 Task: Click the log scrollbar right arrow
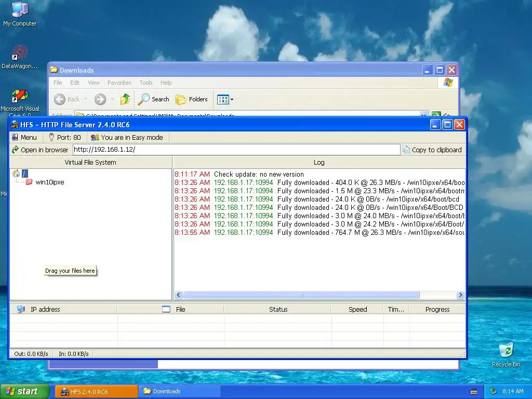coord(460,295)
